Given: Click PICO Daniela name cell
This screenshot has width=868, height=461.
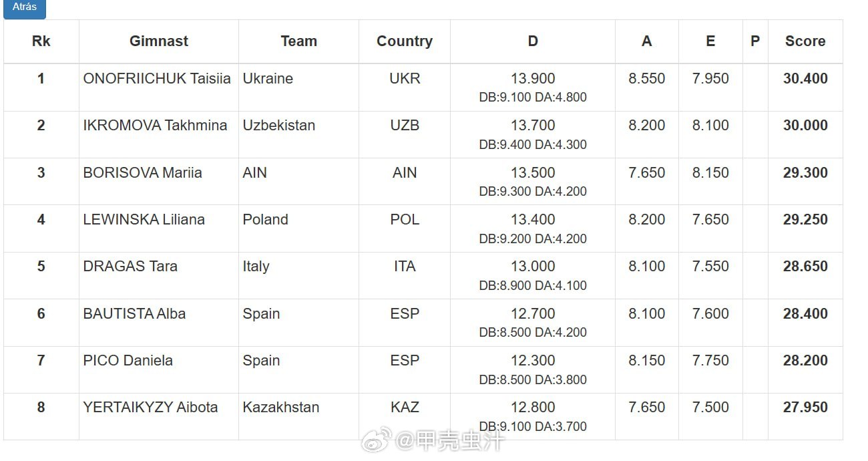Looking at the screenshot, I should click(128, 361).
